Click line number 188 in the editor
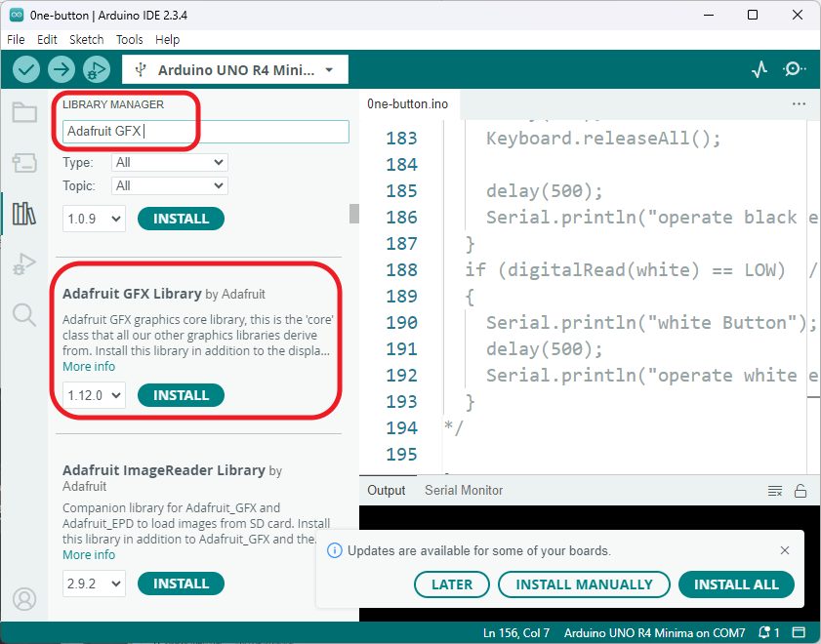This screenshot has width=821, height=644. click(401, 270)
